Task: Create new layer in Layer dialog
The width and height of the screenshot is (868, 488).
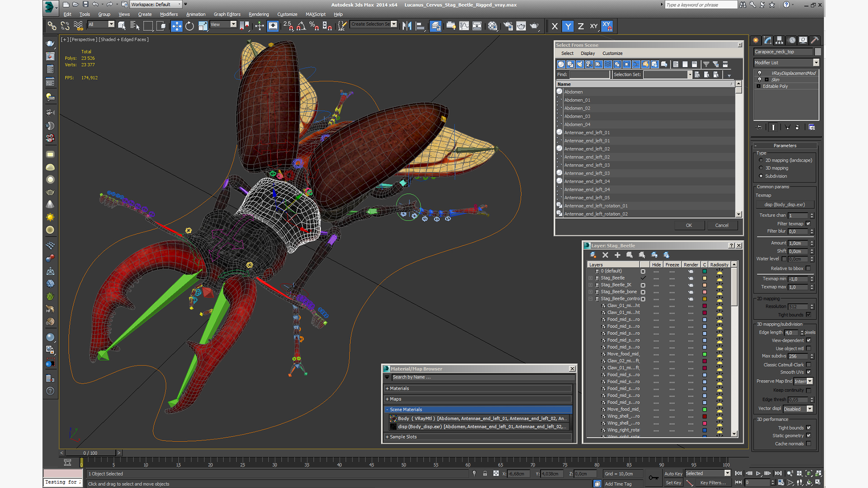Action: pos(593,255)
